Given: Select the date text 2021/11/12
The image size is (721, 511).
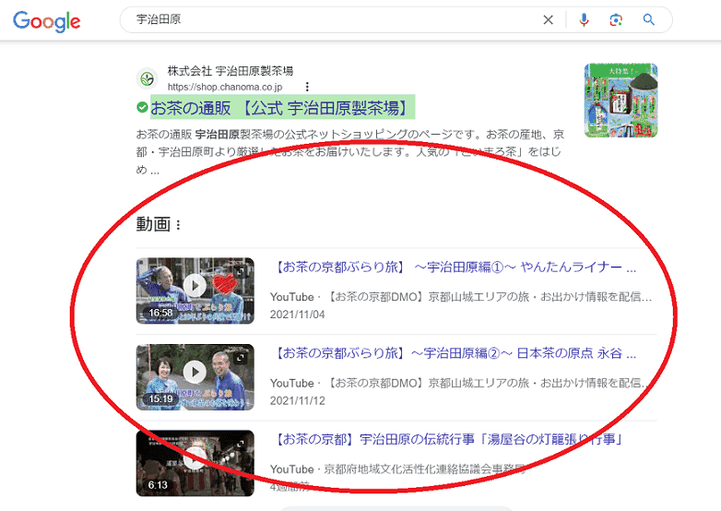Looking at the screenshot, I should tap(298, 401).
